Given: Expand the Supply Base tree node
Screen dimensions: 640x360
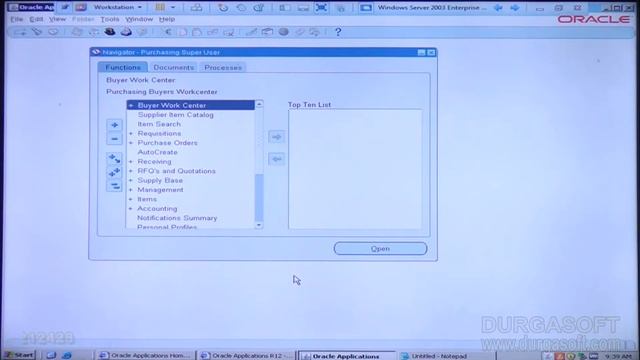Looking at the screenshot, I should (131, 180).
